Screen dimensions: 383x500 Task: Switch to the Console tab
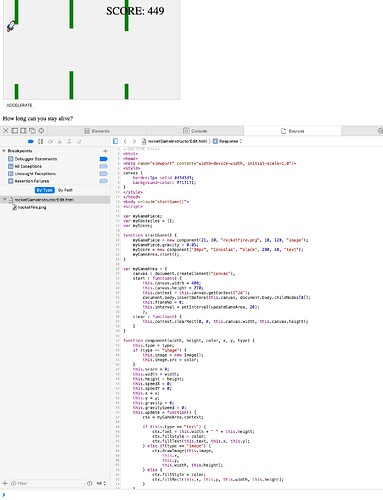coord(195,131)
